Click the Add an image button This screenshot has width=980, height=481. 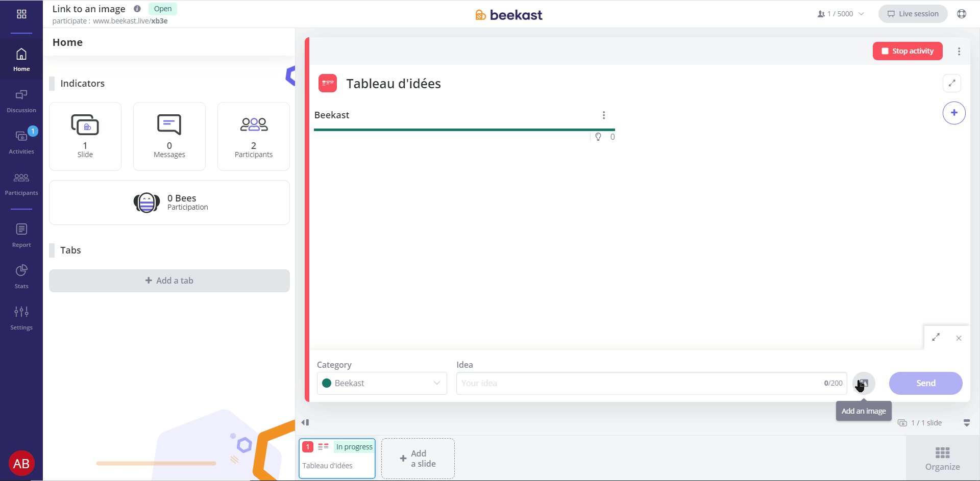(864, 383)
